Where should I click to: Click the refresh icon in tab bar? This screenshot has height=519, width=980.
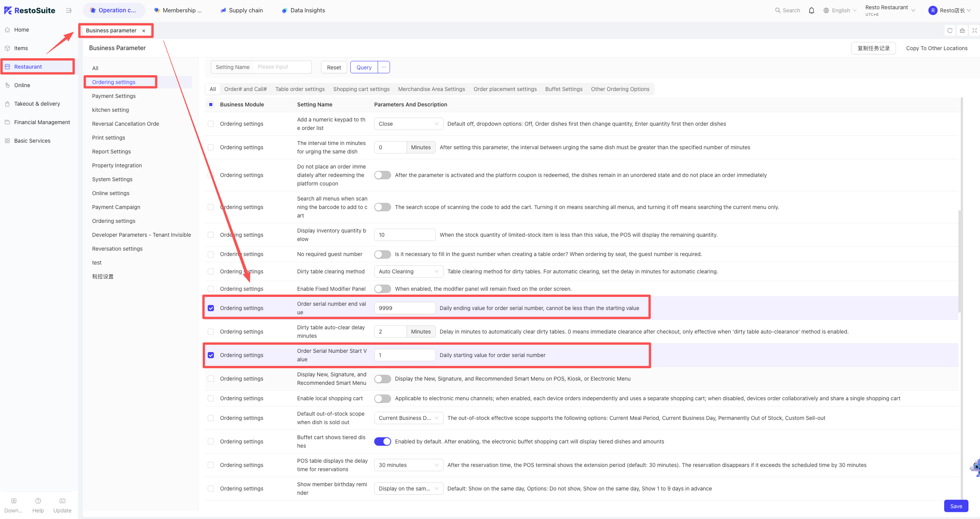(x=950, y=30)
